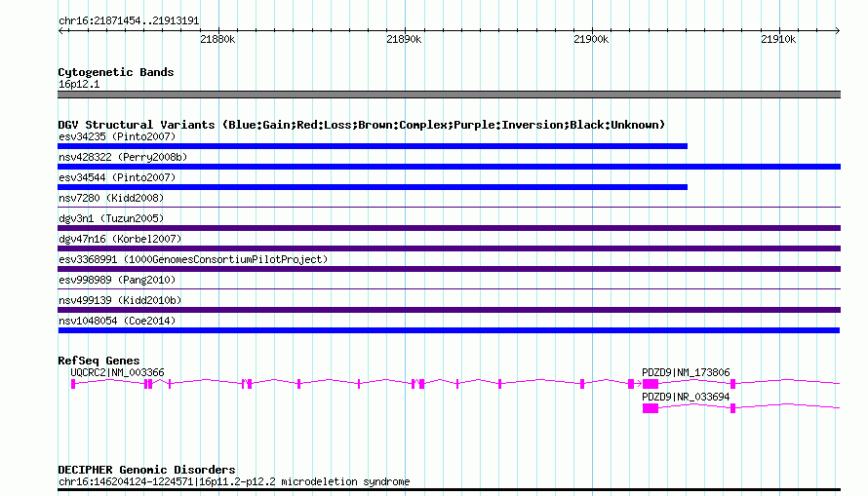This screenshot has width=868, height=496.
Task: Click the dgv3n1 (Tuzun2005) label
Action: point(111,218)
